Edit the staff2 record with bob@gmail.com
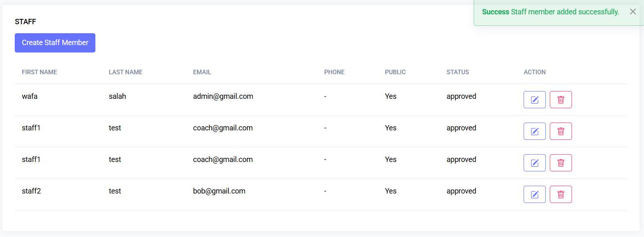Viewport: 644px width, 237px height. tap(534, 194)
